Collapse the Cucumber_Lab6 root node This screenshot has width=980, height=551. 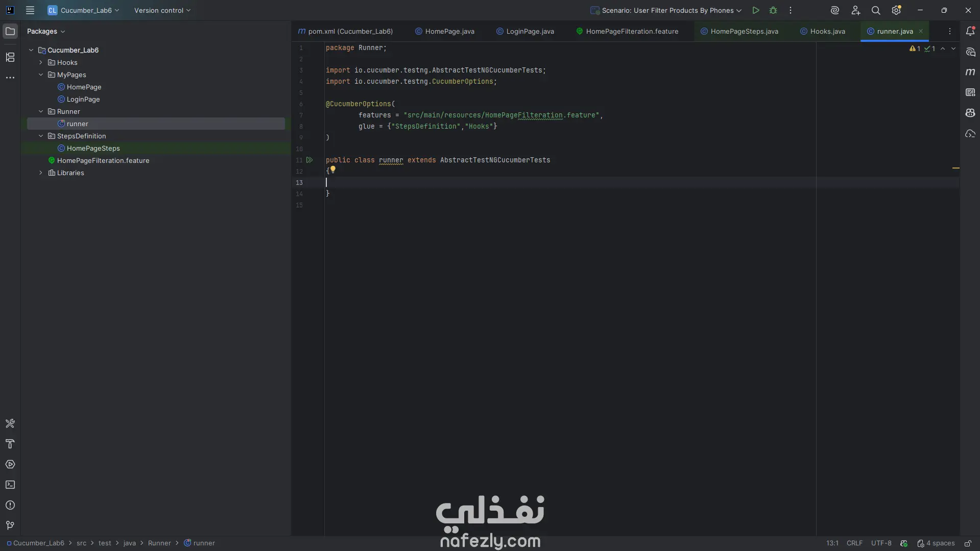tap(31, 50)
